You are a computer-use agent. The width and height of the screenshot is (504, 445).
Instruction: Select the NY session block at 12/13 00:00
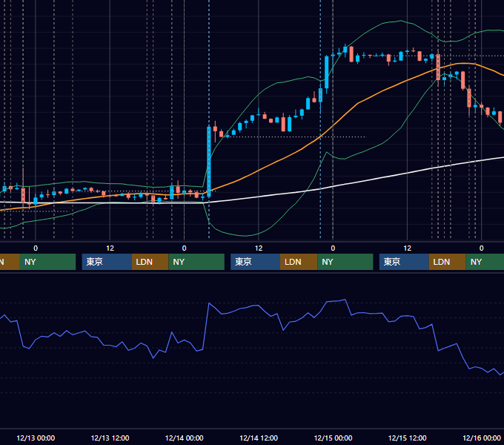47,262
